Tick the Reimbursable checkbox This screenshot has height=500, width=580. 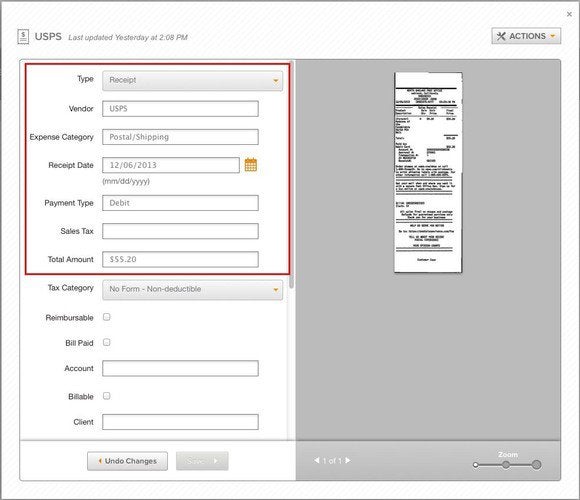pyautogui.click(x=107, y=317)
